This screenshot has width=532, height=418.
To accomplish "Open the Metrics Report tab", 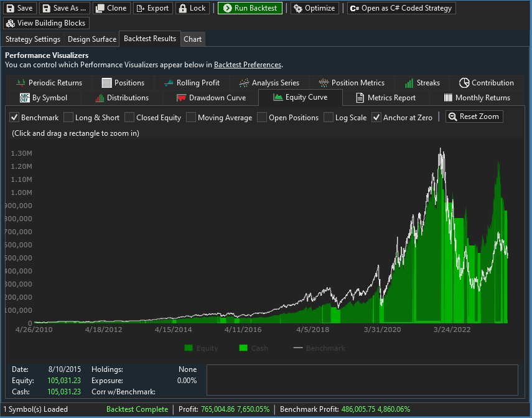I will click(385, 98).
